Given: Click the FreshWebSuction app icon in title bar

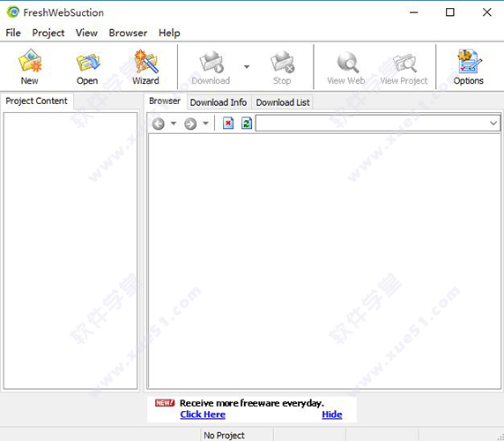Looking at the screenshot, I should (13, 12).
